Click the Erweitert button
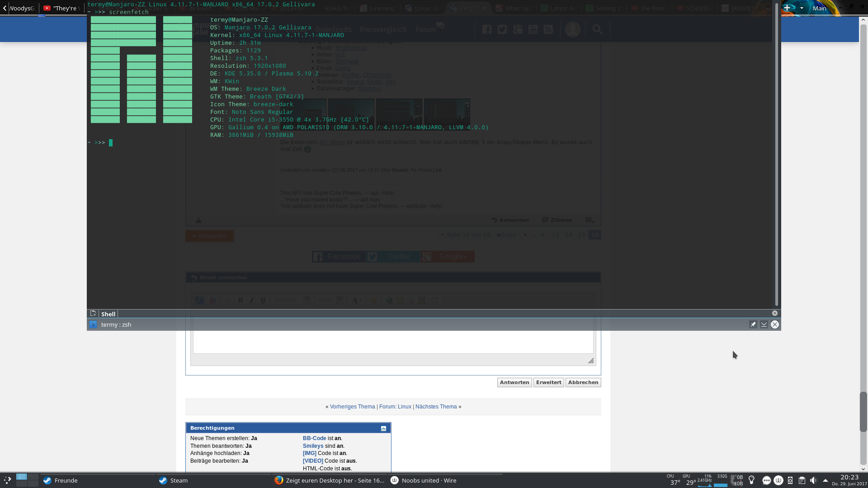 (548, 382)
